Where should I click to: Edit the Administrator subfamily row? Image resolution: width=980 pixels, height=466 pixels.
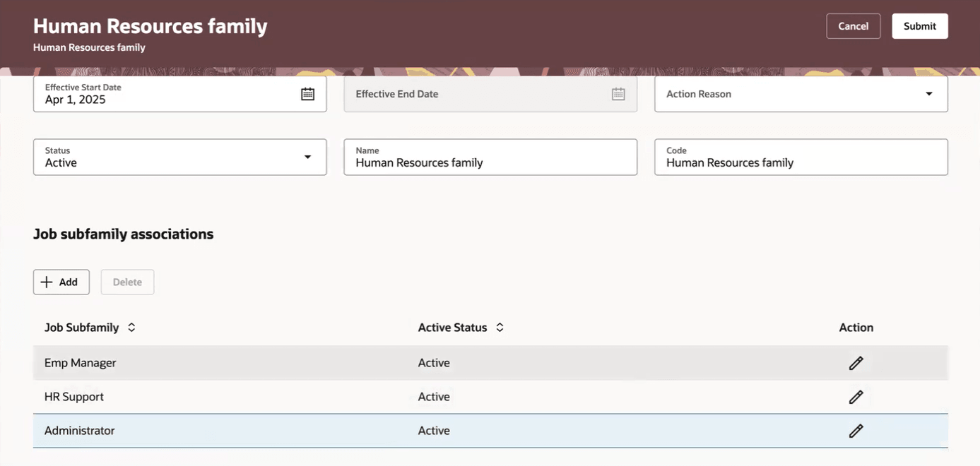tap(856, 431)
